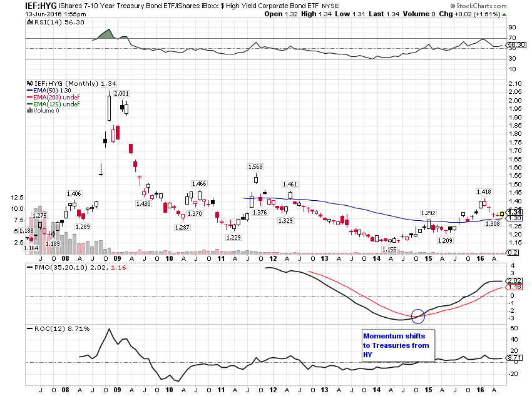This screenshot has width=532, height=396.
Task: Select the green EMA(125) legend dash
Action: pos(29,104)
